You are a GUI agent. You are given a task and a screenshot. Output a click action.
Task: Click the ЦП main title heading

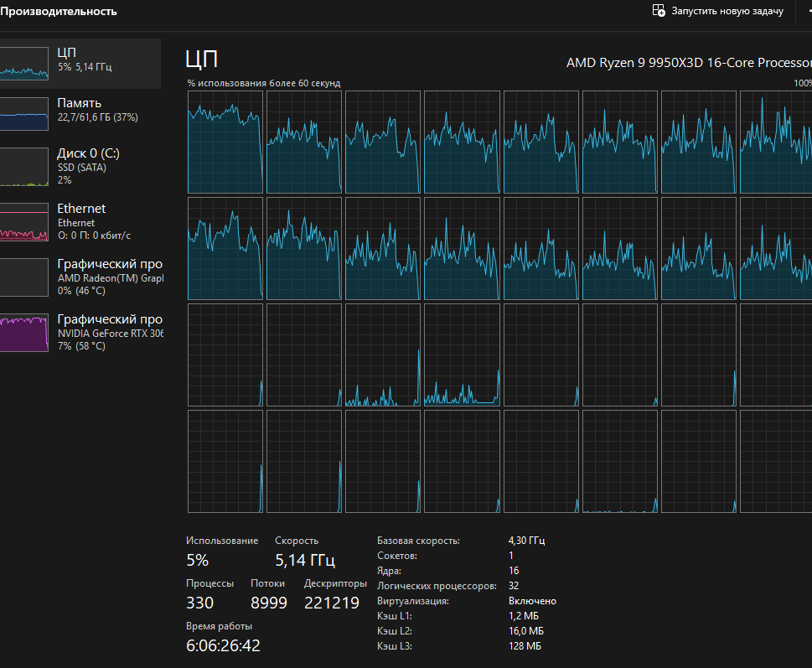pyautogui.click(x=201, y=60)
